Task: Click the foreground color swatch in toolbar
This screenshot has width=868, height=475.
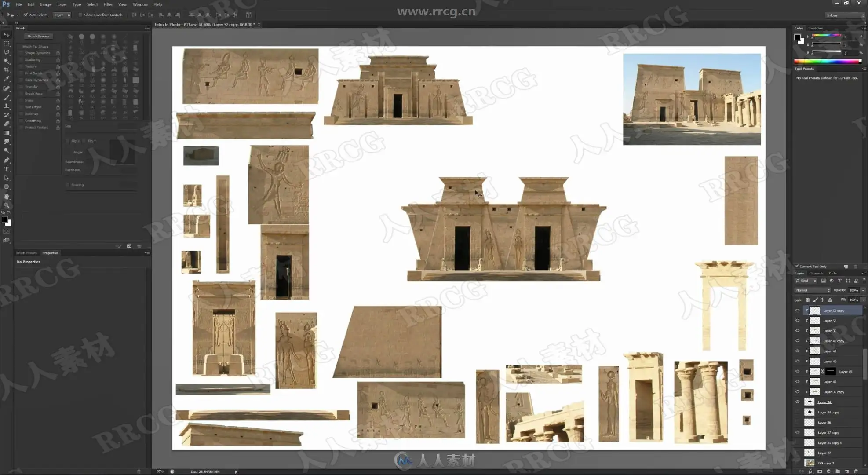Action: (x=4, y=219)
